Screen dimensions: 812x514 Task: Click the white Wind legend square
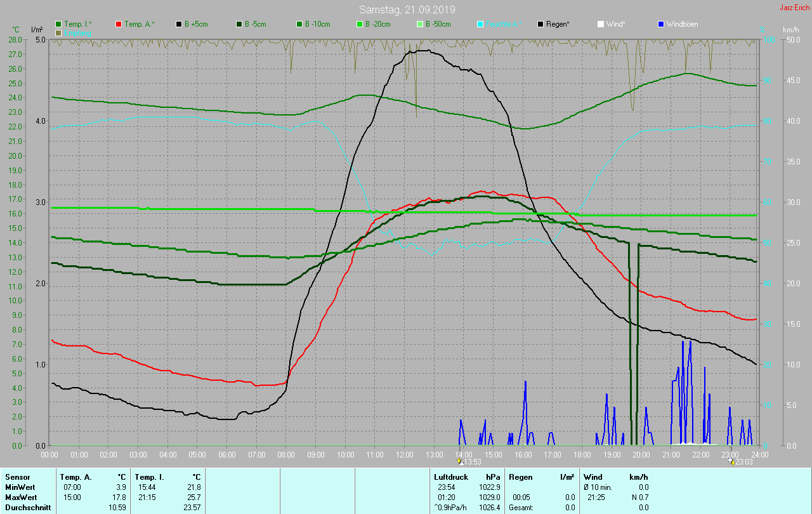[601, 24]
